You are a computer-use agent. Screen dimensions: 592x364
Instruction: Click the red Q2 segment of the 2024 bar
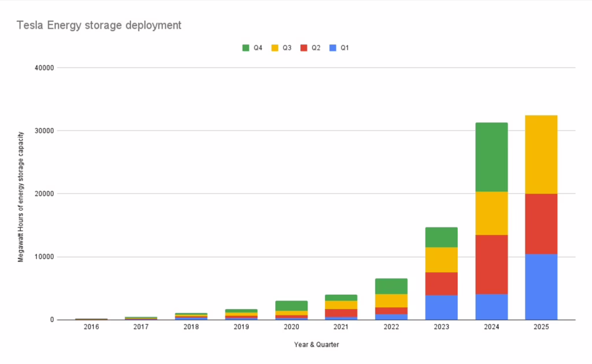pos(491,264)
